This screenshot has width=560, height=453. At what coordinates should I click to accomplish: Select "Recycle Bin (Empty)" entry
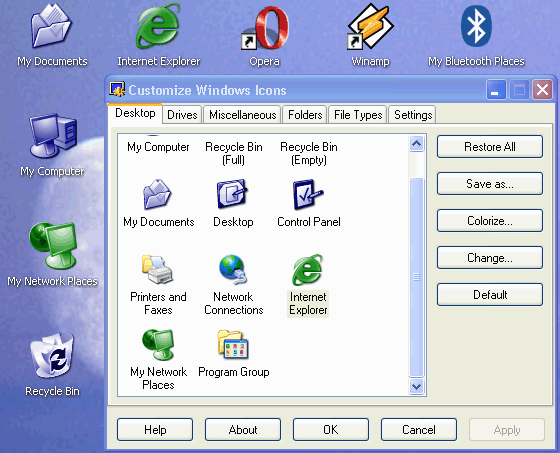pyautogui.click(x=309, y=153)
